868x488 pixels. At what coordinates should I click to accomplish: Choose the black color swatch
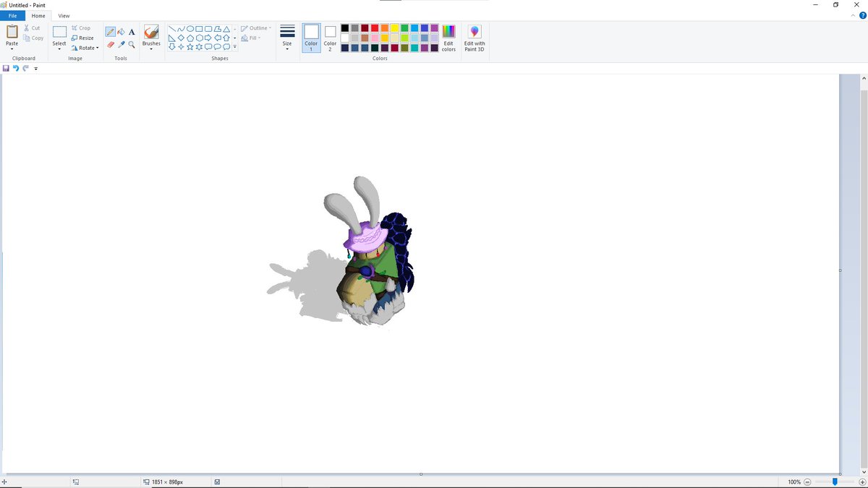pos(345,28)
